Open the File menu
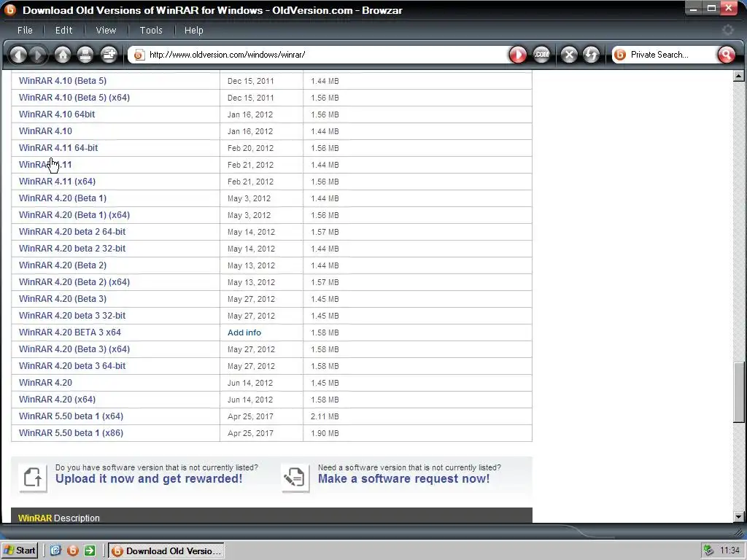Viewport: 747px width, 560px height. pyautogui.click(x=25, y=30)
